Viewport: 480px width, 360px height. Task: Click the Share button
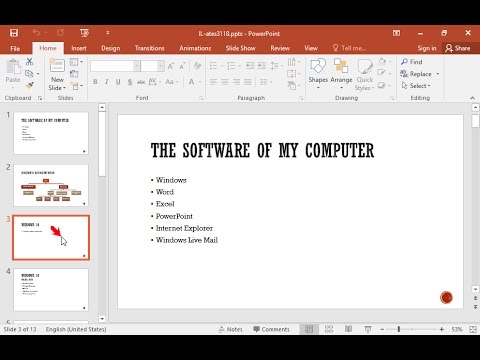point(458,48)
